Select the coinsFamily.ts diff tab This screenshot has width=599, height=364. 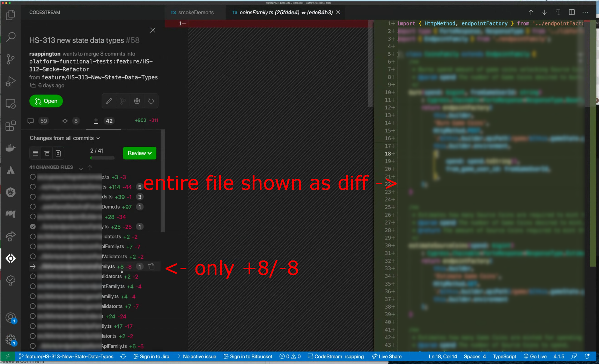coord(286,12)
